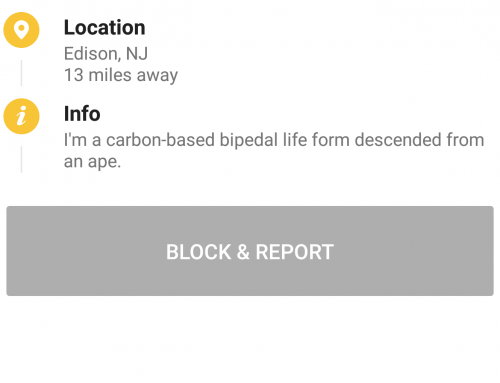
Task: Click the ampersand on Block & Report button
Action: coord(243,252)
